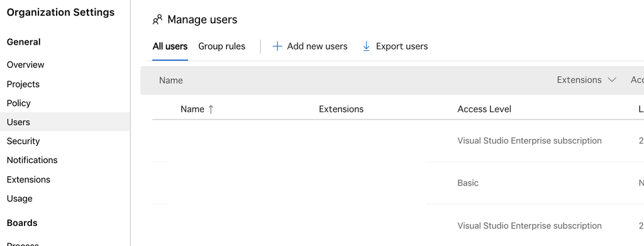The width and height of the screenshot is (644, 246).
Task: Click the Name filter input field
Action: 353,81
